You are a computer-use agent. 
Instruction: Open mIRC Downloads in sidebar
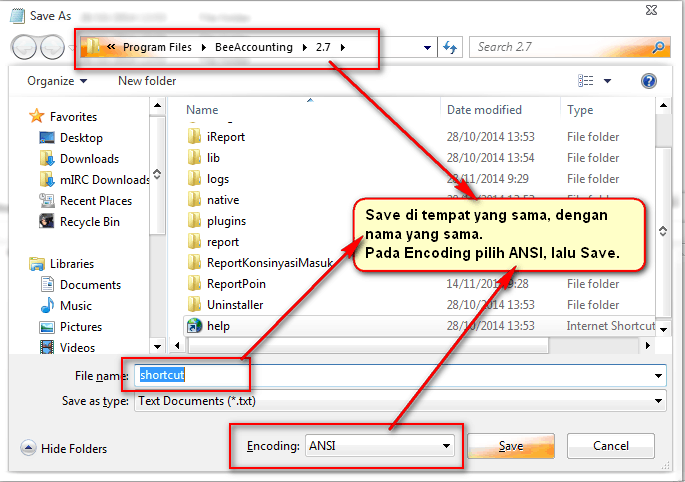[x=104, y=179]
